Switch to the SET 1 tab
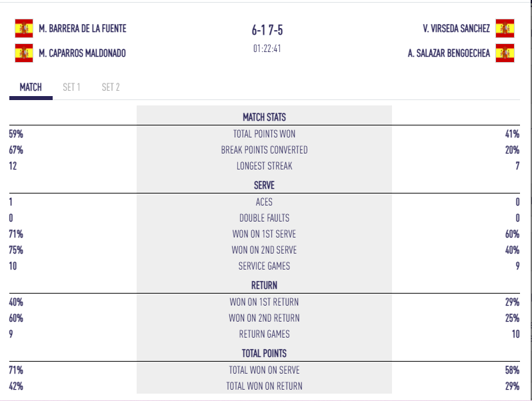532x401 pixels. click(71, 87)
